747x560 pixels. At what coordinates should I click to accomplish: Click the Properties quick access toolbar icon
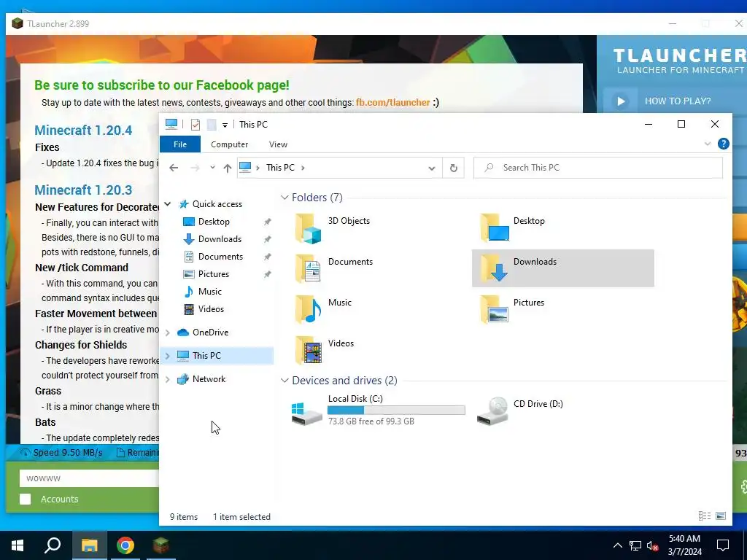tap(196, 124)
